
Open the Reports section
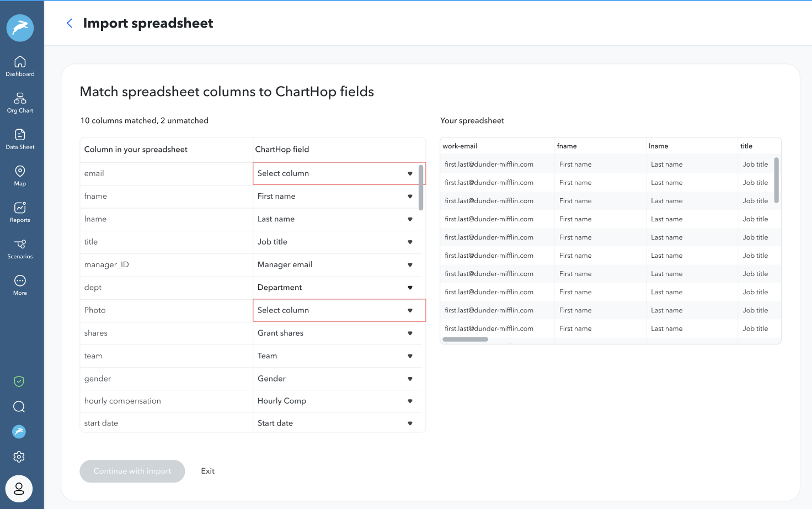pos(20,211)
